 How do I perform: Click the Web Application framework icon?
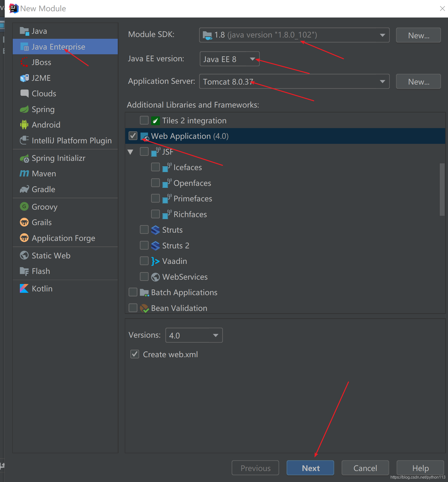(x=145, y=136)
